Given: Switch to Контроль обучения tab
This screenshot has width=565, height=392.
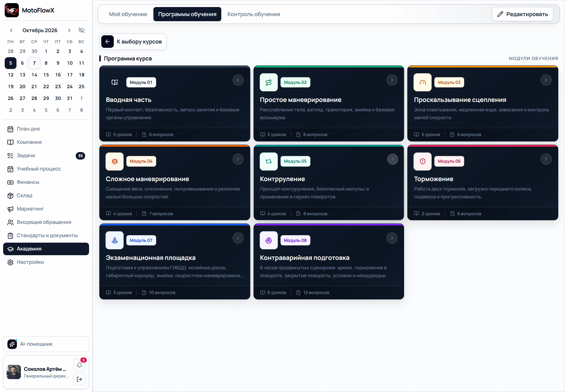Looking at the screenshot, I should [253, 14].
